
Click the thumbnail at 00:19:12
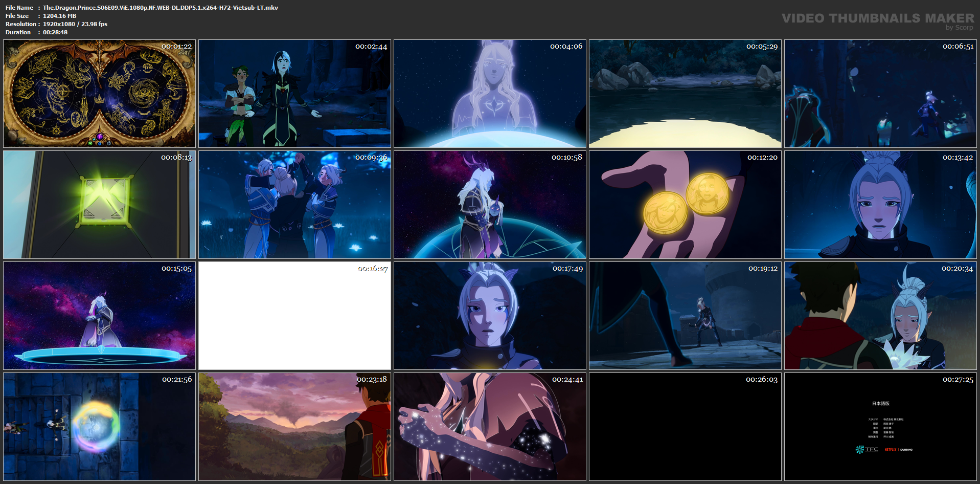tap(686, 316)
